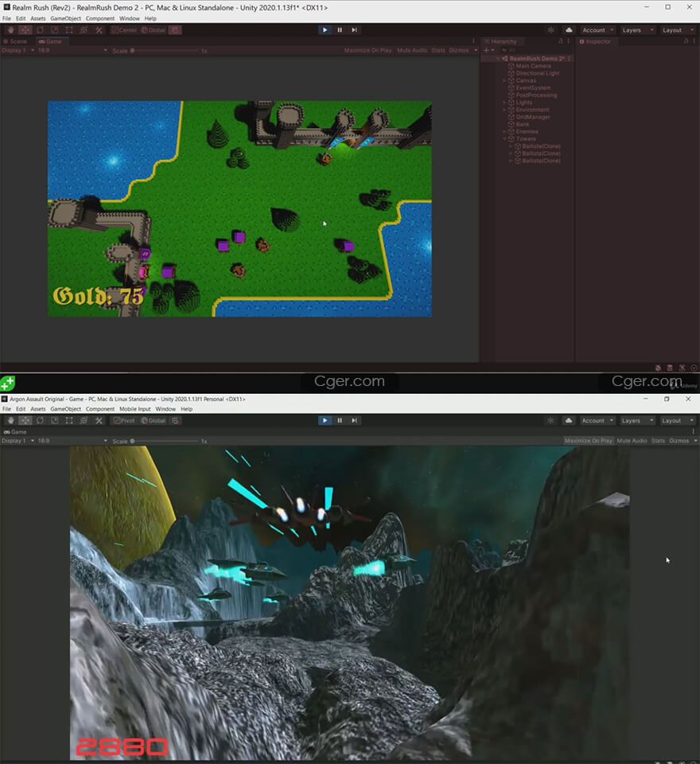Toggle Maximize On Play in Realm Rush Game view

(367, 50)
